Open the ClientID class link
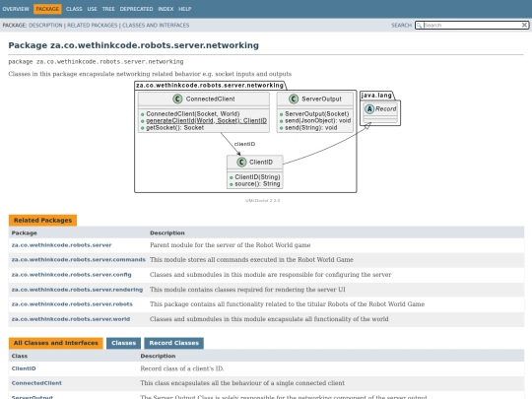Screen dimensions: 532x399 (x=24, y=368)
